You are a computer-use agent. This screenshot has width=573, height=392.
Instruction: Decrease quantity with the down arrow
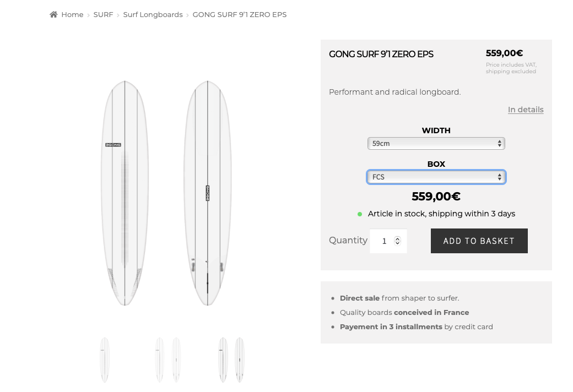point(398,243)
